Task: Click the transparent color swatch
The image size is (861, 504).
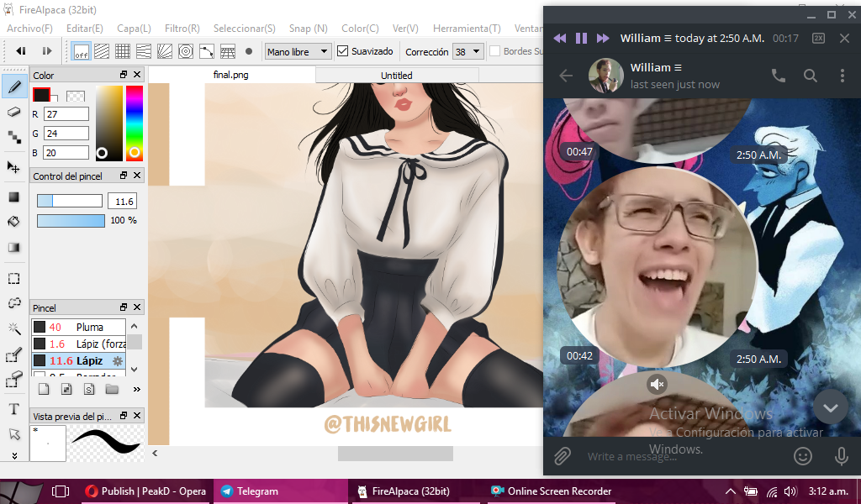Action: [x=75, y=97]
